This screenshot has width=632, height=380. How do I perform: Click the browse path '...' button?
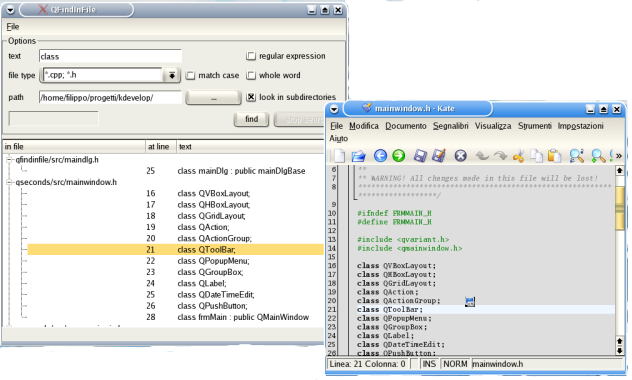(213, 98)
